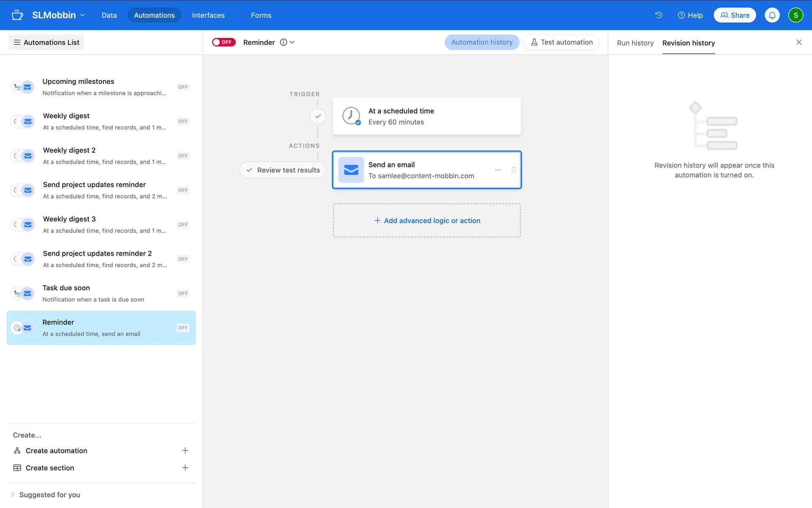The height and width of the screenshot is (508, 812).
Task: Click Add advanced logic or action
Action: tap(427, 221)
